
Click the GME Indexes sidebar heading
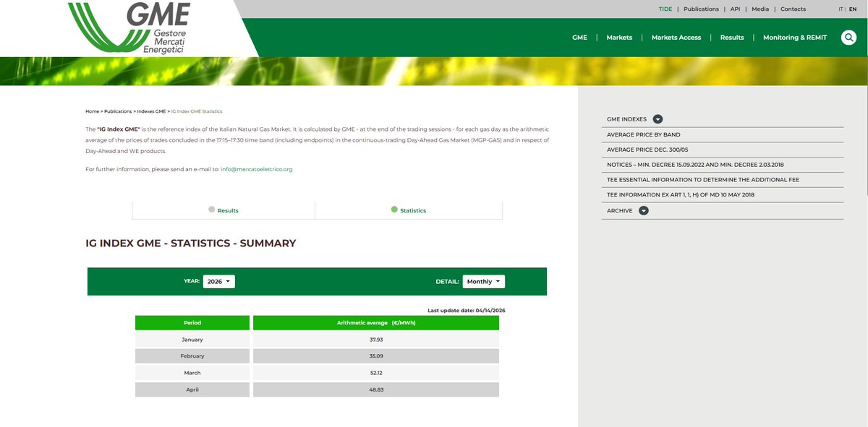tap(626, 119)
